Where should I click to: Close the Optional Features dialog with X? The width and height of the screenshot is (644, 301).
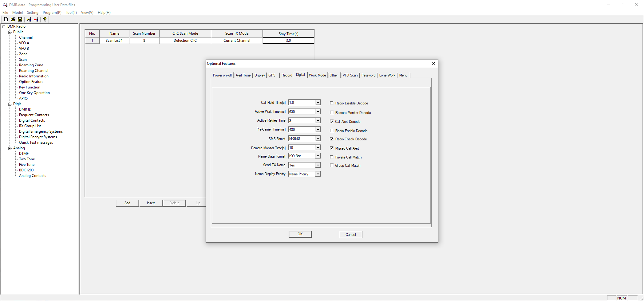(433, 64)
